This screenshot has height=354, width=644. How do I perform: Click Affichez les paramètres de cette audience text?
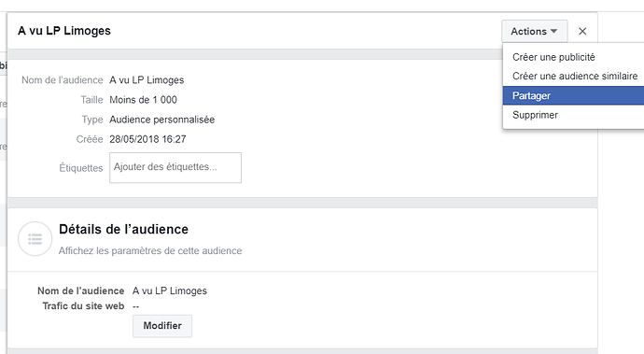click(150, 251)
